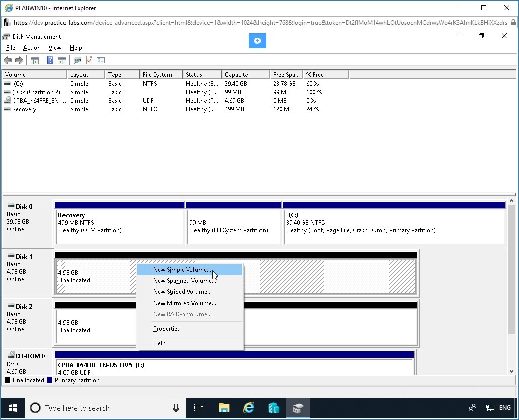Click the checklist settings toolbar icon
Image resolution: width=519 pixels, height=420 pixels.
tap(101, 61)
